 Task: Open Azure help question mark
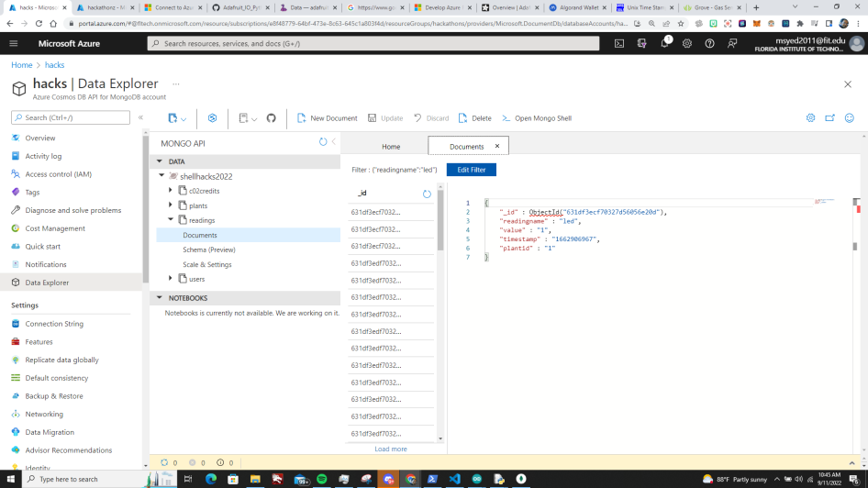pos(709,43)
